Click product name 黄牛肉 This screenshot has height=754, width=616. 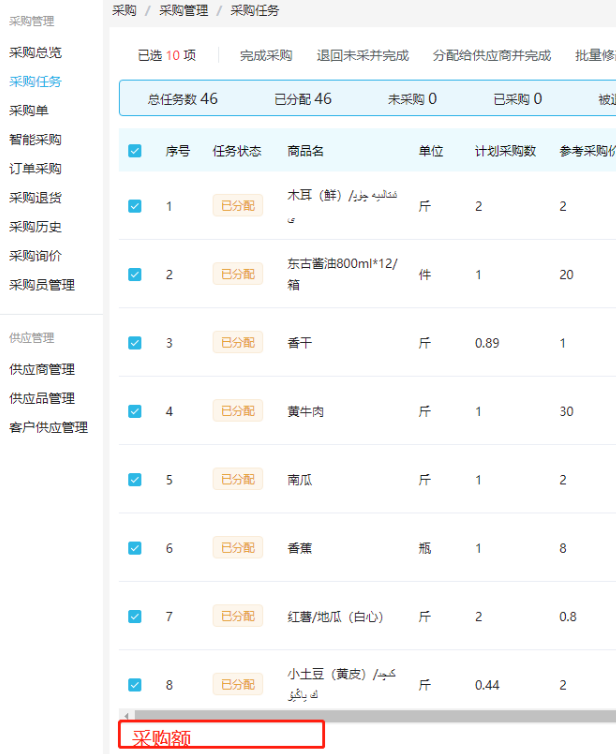click(x=305, y=411)
